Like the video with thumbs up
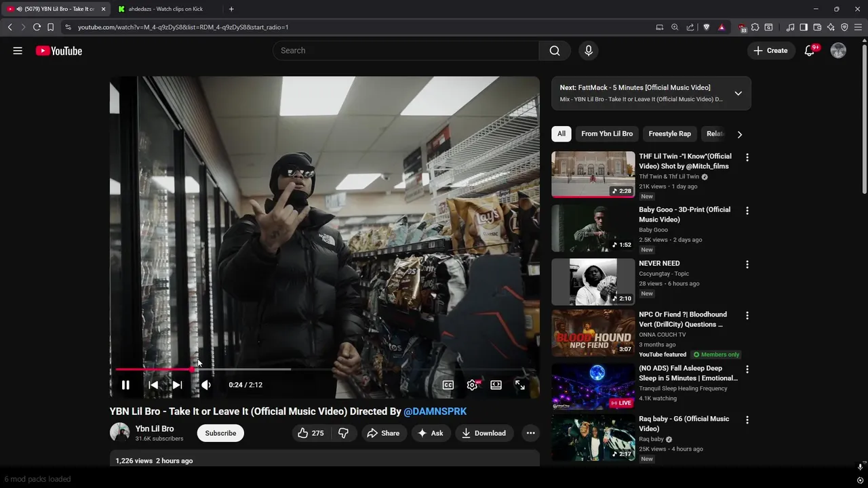Screen dimensions: 868x488 click(310, 433)
